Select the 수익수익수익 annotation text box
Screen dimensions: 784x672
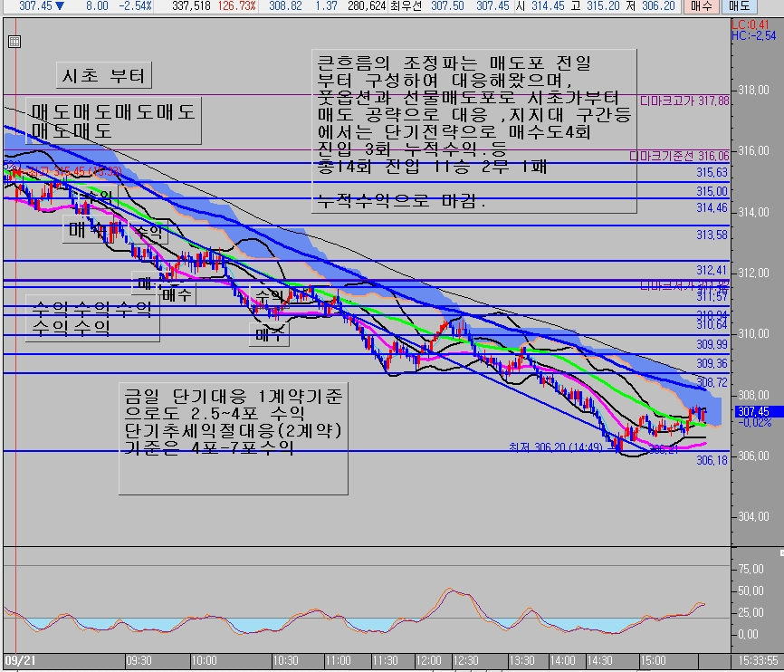point(91,318)
